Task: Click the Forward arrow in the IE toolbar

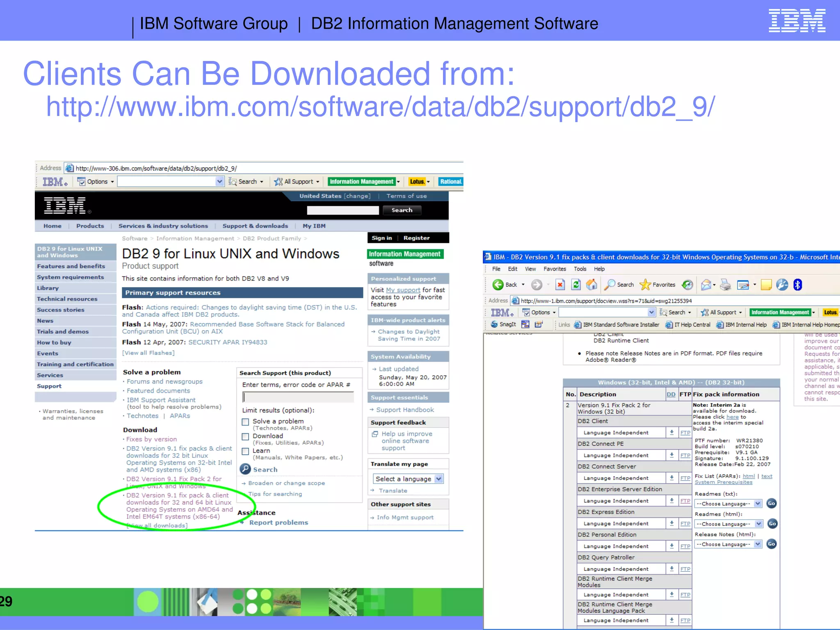Action: pyautogui.click(x=536, y=285)
